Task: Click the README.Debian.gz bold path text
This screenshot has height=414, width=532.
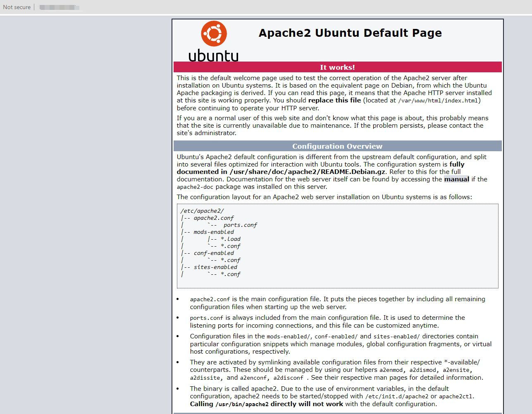Action: click(308, 172)
